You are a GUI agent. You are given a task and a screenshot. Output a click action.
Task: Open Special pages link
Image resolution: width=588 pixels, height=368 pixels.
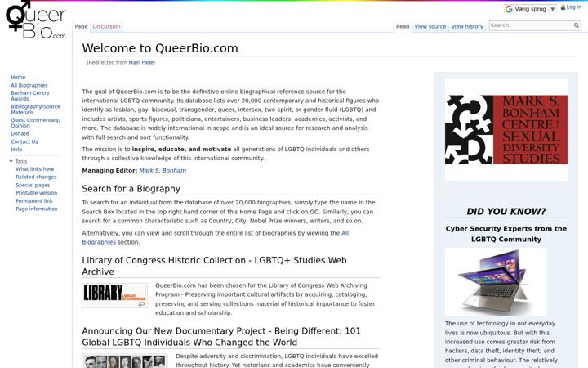coord(33,185)
